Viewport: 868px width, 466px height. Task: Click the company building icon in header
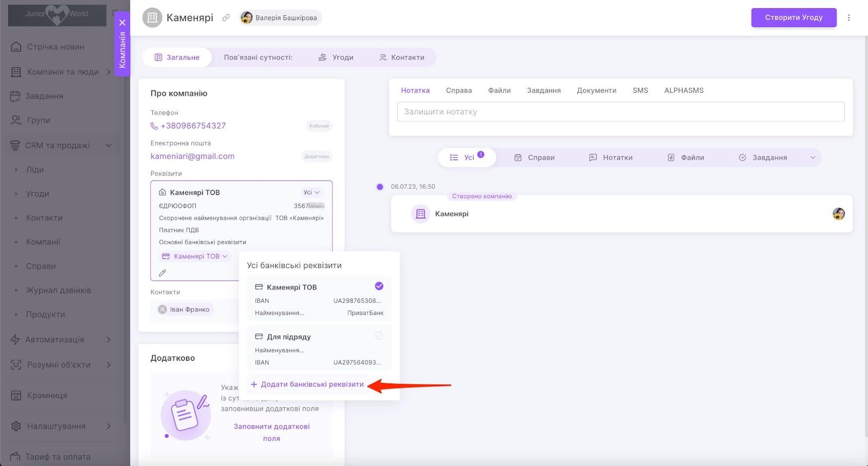coord(152,18)
